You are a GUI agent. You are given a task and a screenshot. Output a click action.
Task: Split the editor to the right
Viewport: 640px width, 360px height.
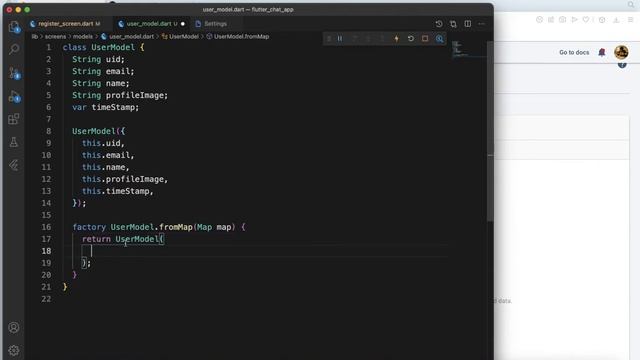[x=468, y=24]
